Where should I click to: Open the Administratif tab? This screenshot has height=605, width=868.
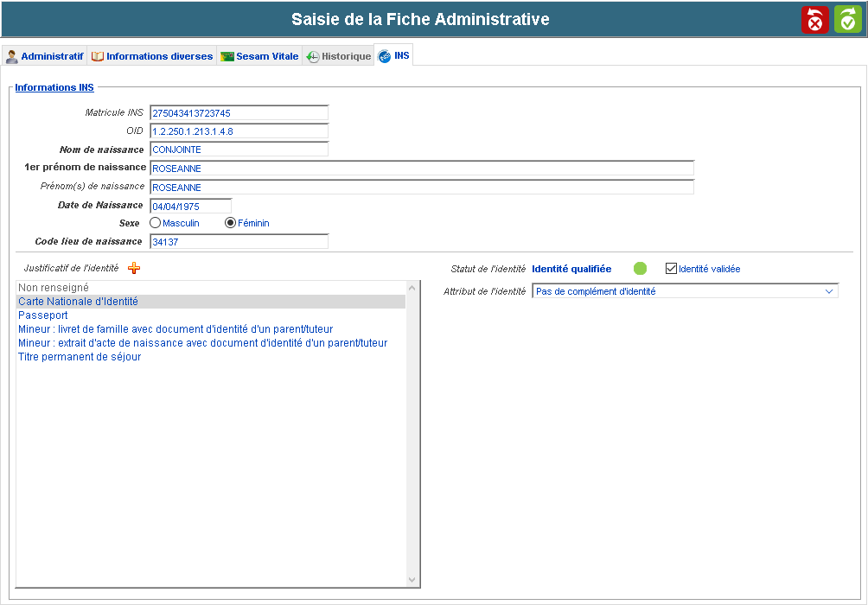click(44, 56)
